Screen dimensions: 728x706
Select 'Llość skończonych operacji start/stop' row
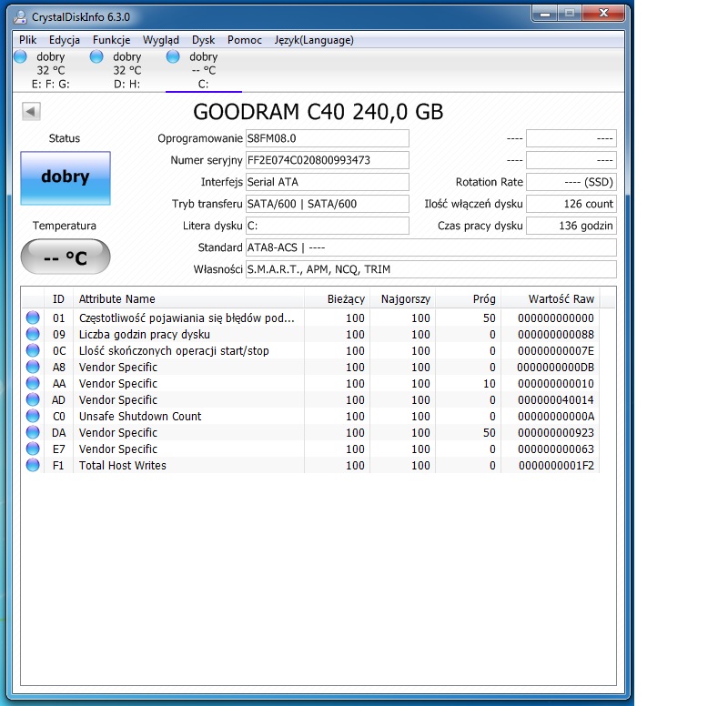[310, 350]
